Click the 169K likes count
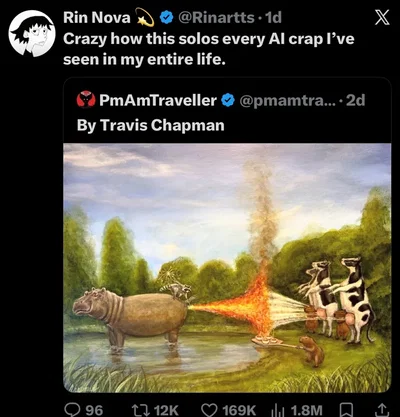The image size is (400, 417). (x=239, y=409)
